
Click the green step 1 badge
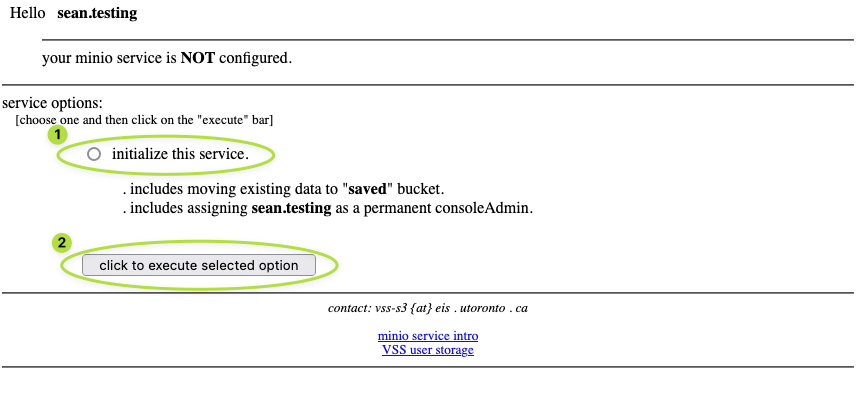(x=59, y=134)
